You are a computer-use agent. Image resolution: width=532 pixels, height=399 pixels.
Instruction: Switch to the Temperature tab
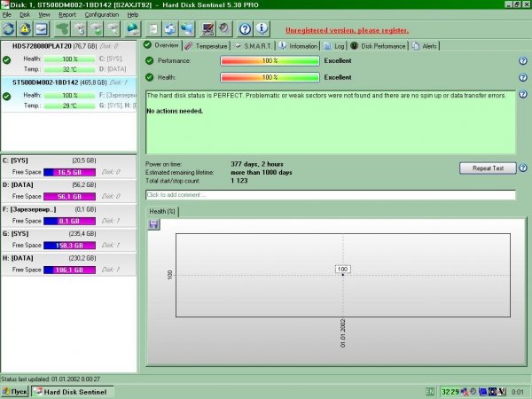click(x=207, y=44)
